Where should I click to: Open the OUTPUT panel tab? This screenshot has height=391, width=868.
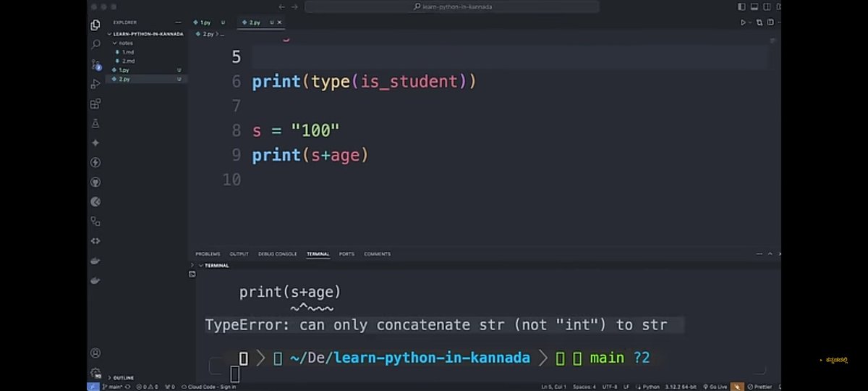[239, 254]
